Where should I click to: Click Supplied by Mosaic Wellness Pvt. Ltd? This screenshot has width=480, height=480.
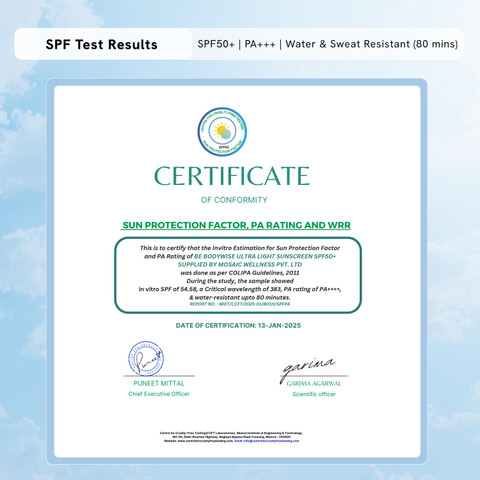240,264
